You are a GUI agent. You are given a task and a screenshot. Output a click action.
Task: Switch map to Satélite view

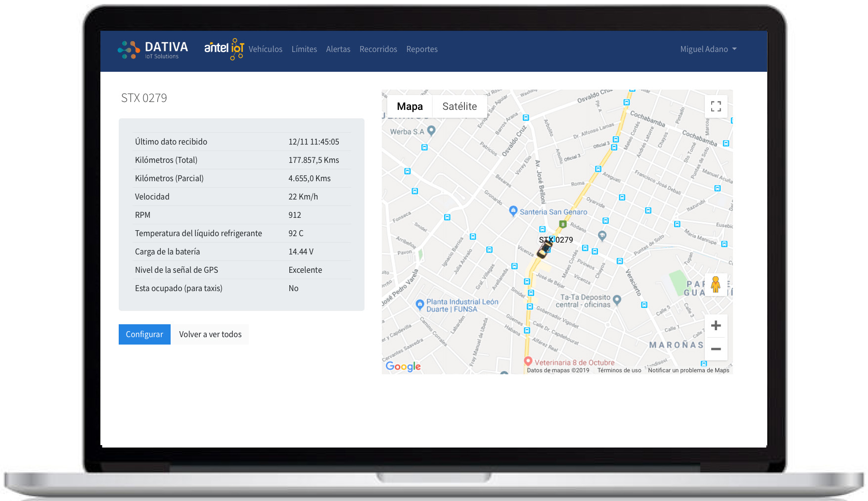click(459, 106)
